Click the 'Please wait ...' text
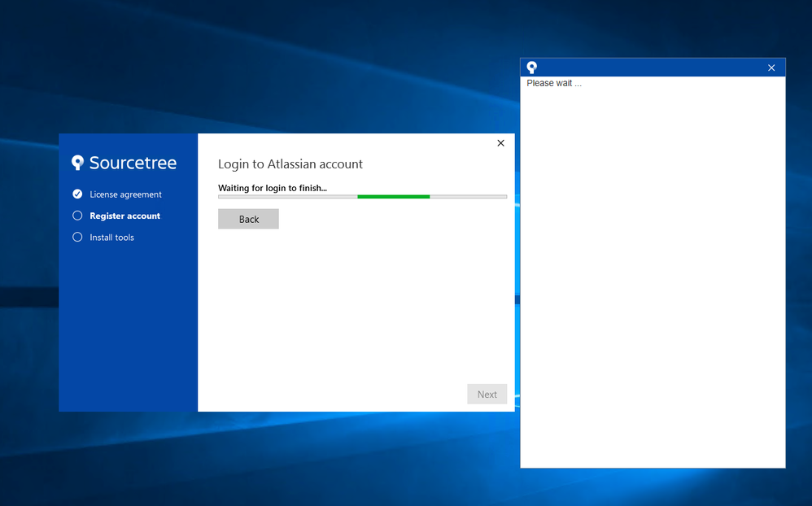The width and height of the screenshot is (812, 506). (553, 83)
